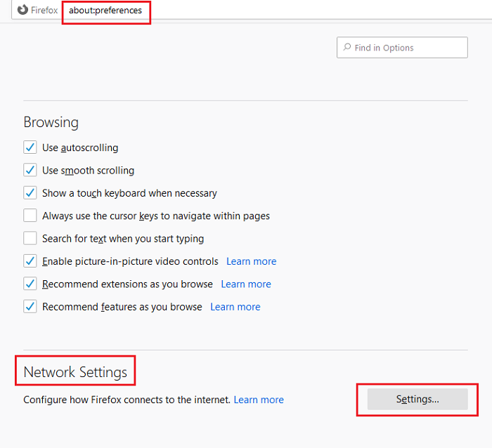Open Learn more link for picture-in-picture
Image resolution: width=492 pixels, height=448 pixels.
coord(251,261)
